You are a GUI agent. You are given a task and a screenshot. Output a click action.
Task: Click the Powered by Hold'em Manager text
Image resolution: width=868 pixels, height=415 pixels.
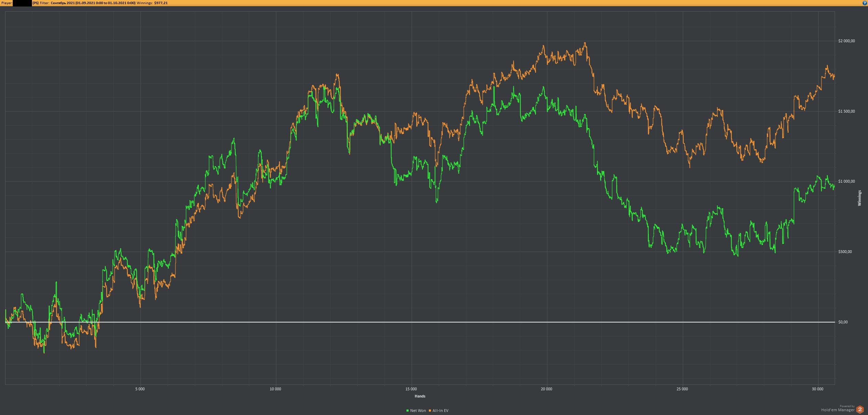tap(838, 408)
